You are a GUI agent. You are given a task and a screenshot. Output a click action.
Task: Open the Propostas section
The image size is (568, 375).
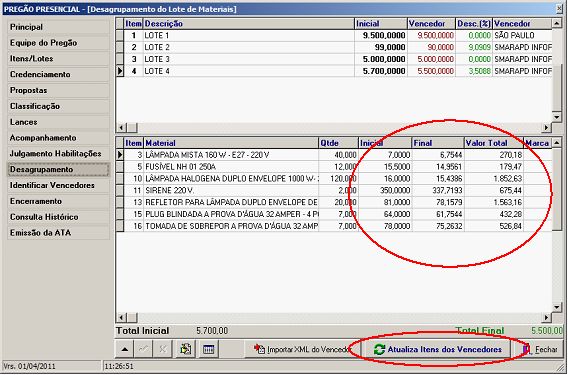(58, 91)
